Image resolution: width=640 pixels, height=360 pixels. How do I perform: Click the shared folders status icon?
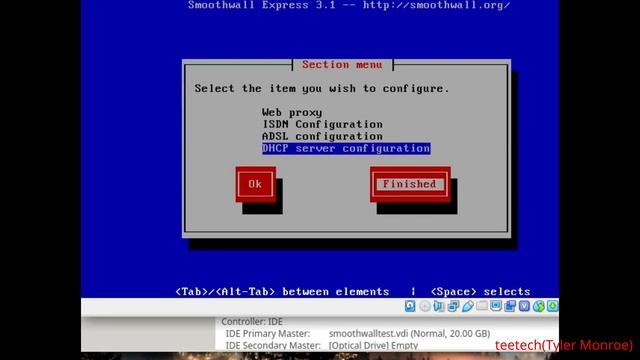click(482, 305)
